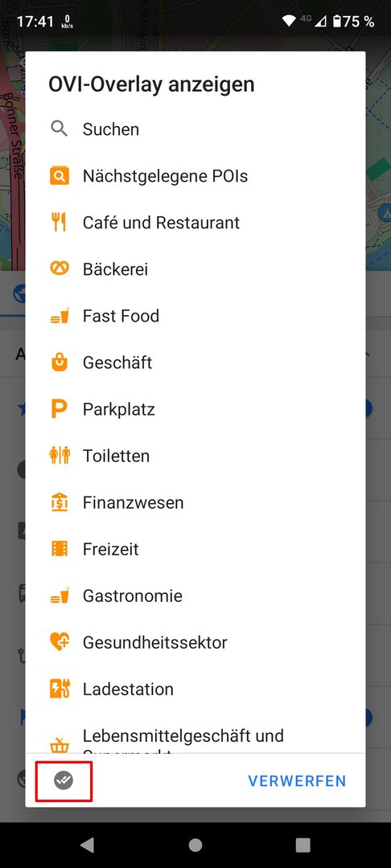Tap the recent apps square button
This screenshot has width=391, height=868.
click(303, 845)
